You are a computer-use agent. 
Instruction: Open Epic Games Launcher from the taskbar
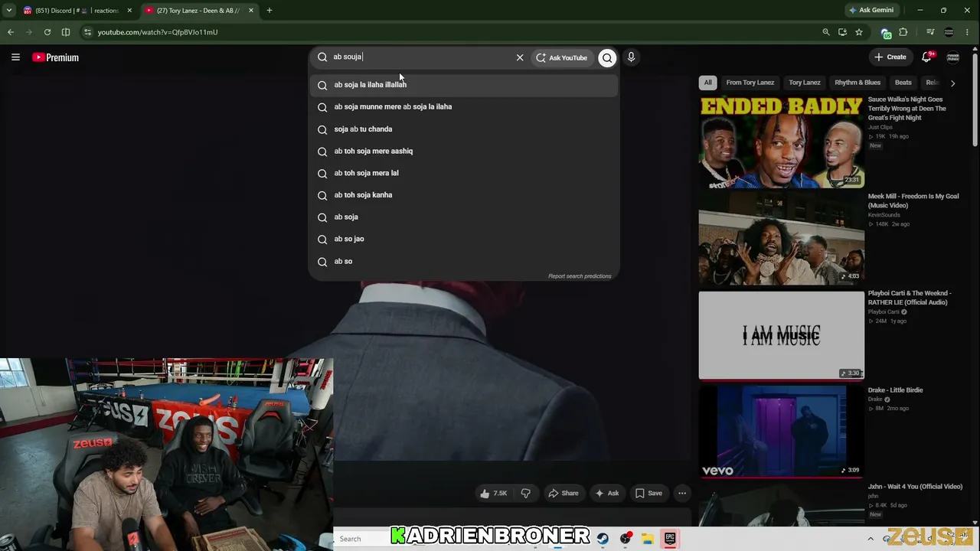[669, 539]
